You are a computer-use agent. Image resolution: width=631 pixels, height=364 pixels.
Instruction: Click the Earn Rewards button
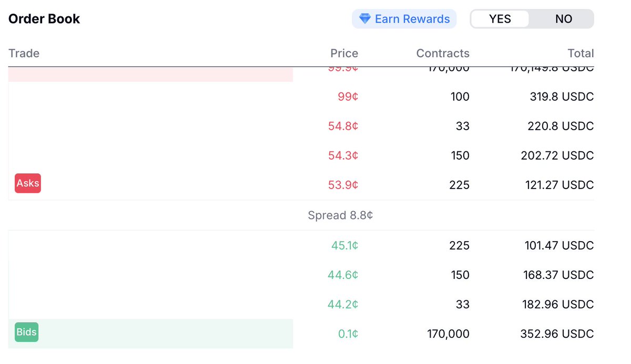[x=404, y=19]
